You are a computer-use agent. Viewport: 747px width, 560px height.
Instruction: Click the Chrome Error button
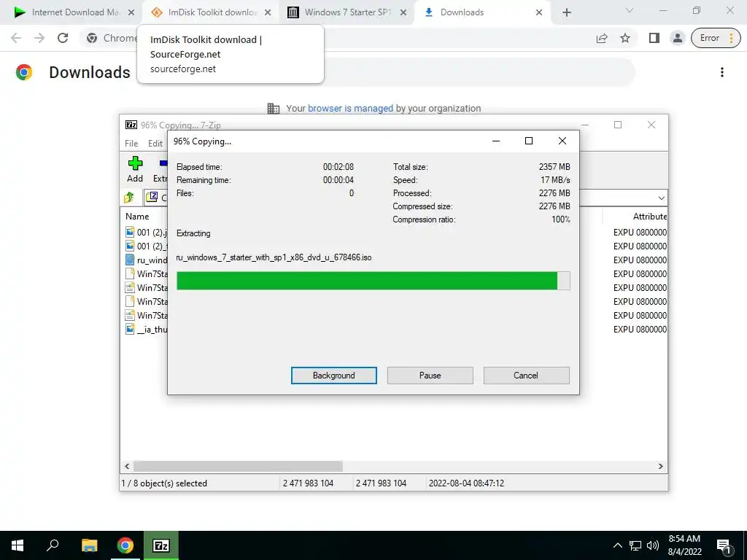point(716,38)
